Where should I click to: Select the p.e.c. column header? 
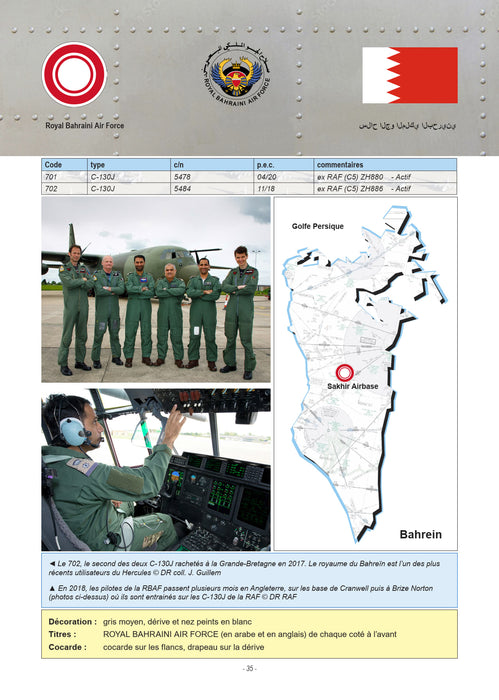283,165
